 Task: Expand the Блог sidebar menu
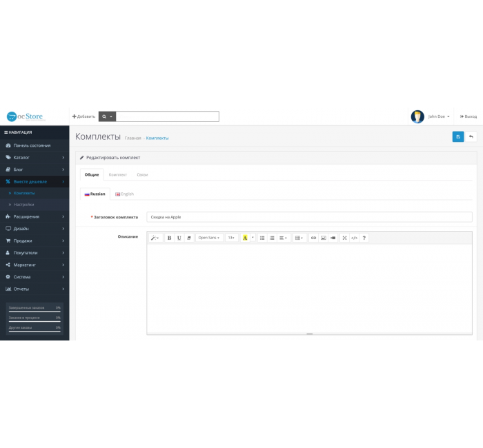click(34, 170)
